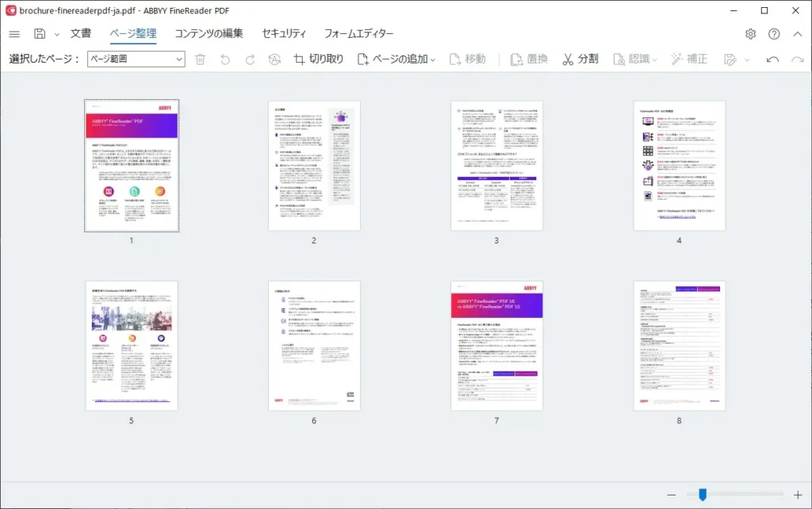
Task: Rotate page right using clockwise arrow
Action: pyautogui.click(x=250, y=59)
